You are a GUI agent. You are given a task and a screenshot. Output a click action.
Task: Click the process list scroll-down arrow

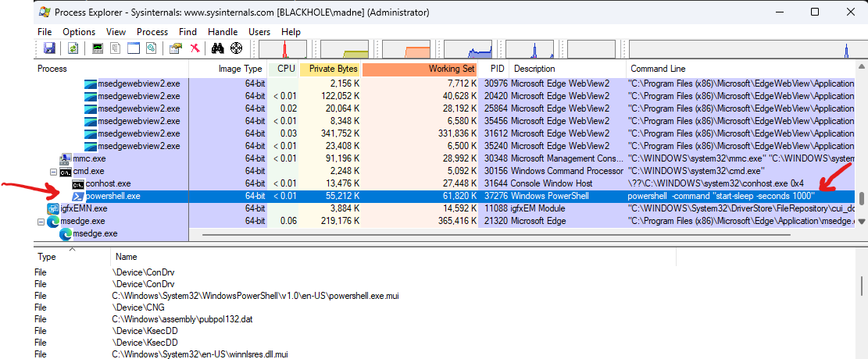point(861,222)
